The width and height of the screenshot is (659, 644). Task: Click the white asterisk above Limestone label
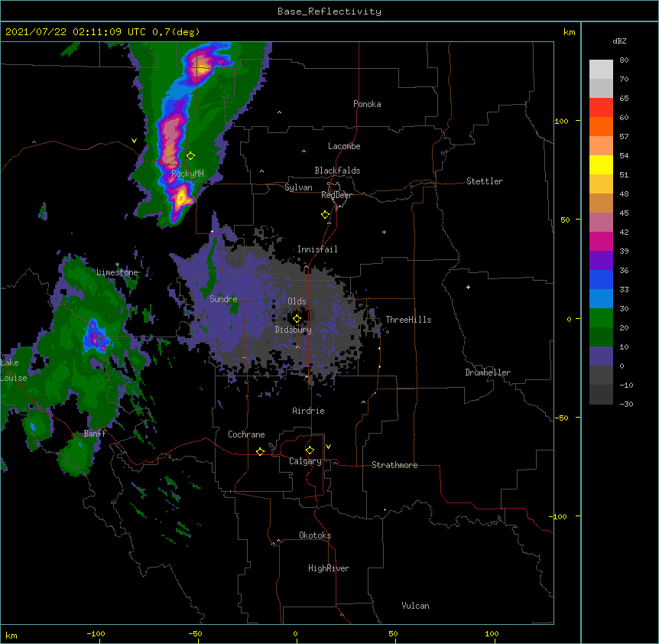[117, 265]
